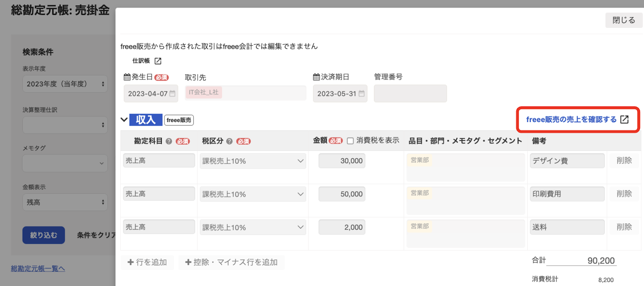The height and width of the screenshot is (286, 644).
Task: Open 税区分 dropdown in デザイン費 row
Action: [x=253, y=161]
